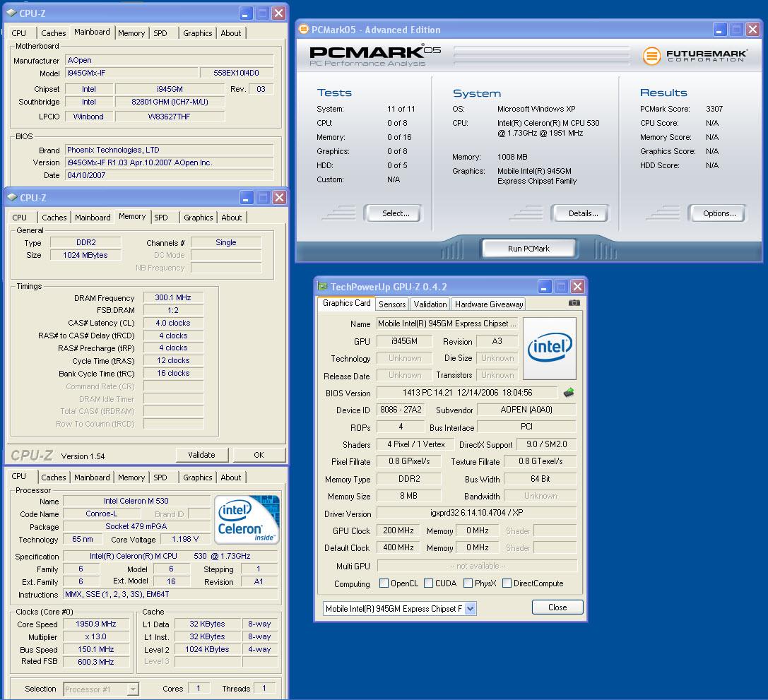The width and height of the screenshot is (768, 700).
Task: Open the Validation tab in GPU-Z
Action: pyautogui.click(x=430, y=304)
